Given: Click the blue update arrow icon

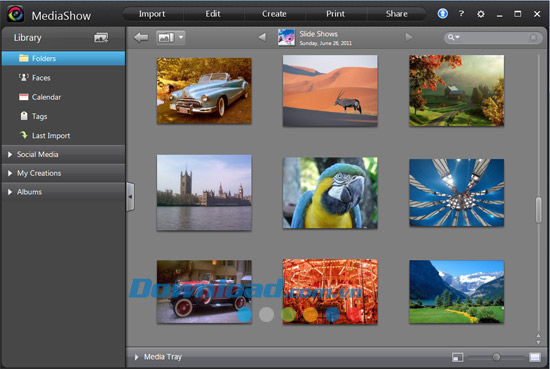Looking at the screenshot, I should click(x=443, y=14).
